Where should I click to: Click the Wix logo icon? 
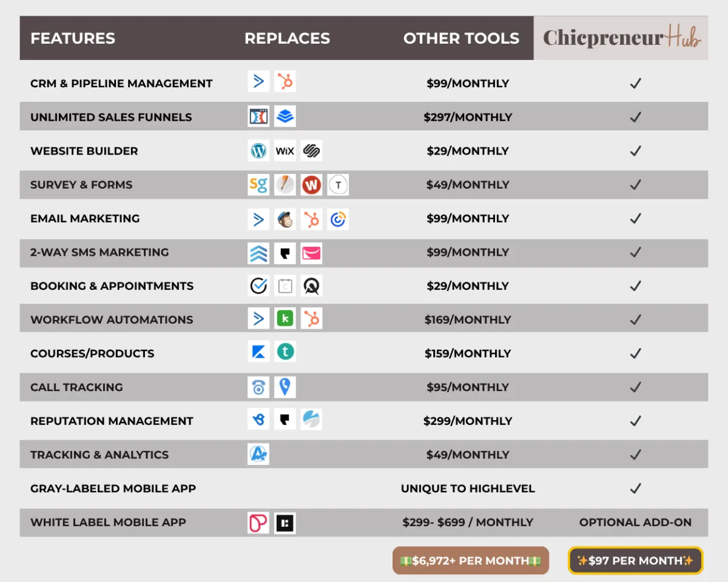point(285,151)
